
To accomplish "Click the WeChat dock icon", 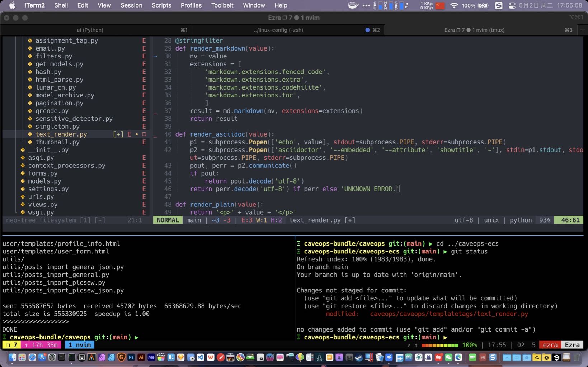I will tap(448, 357).
